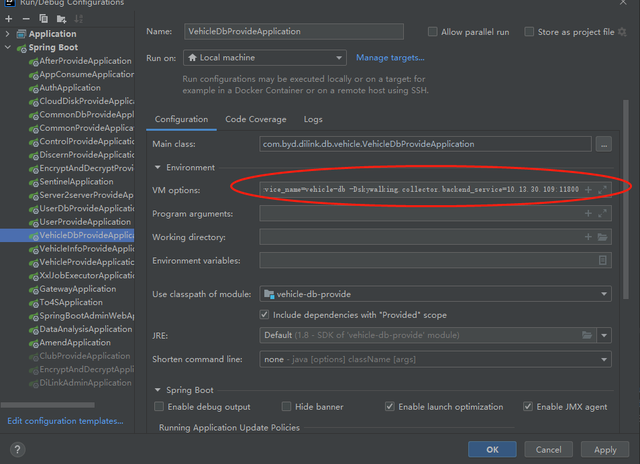This screenshot has width=640, height=464.
Task: Toggle Allow parallel run checkbox
Action: tap(433, 32)
